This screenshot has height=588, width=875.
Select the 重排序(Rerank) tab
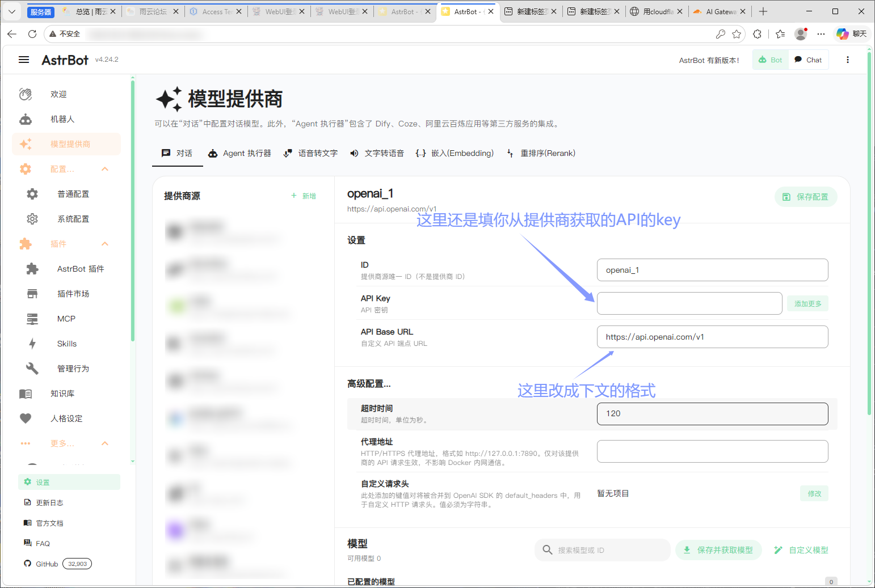541,153
